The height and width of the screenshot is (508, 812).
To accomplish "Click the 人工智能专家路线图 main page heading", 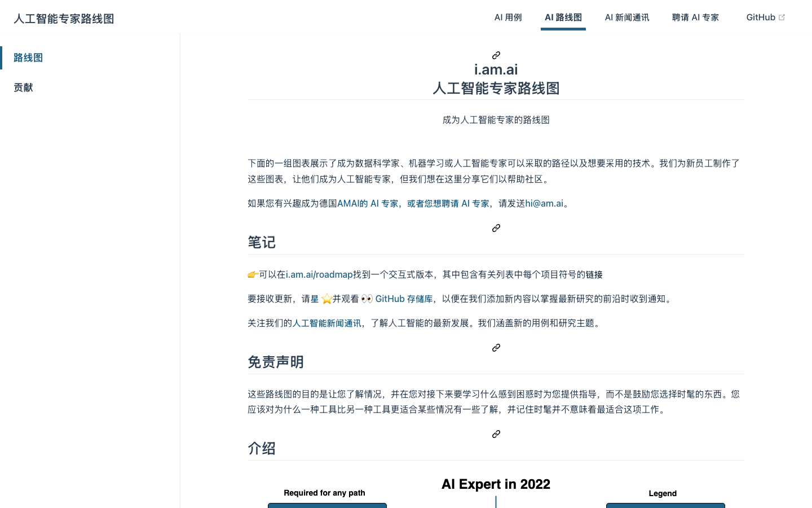I will pyautogui.click(x=496, y=88).
